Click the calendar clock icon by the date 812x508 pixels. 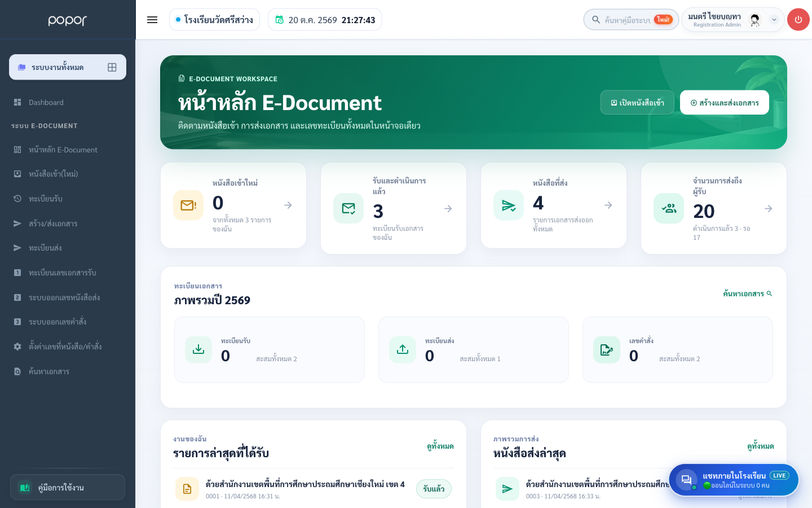(279, 20)
